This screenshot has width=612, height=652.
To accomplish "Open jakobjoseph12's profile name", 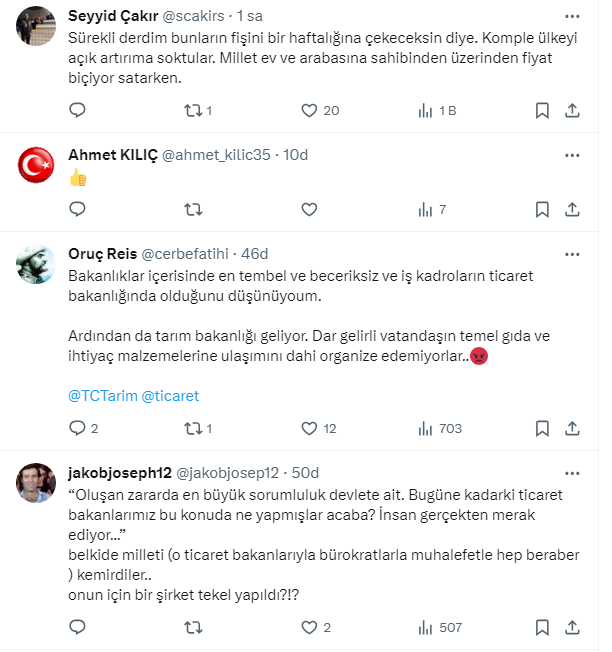I will pyautogui.click(x=120, y=472).
